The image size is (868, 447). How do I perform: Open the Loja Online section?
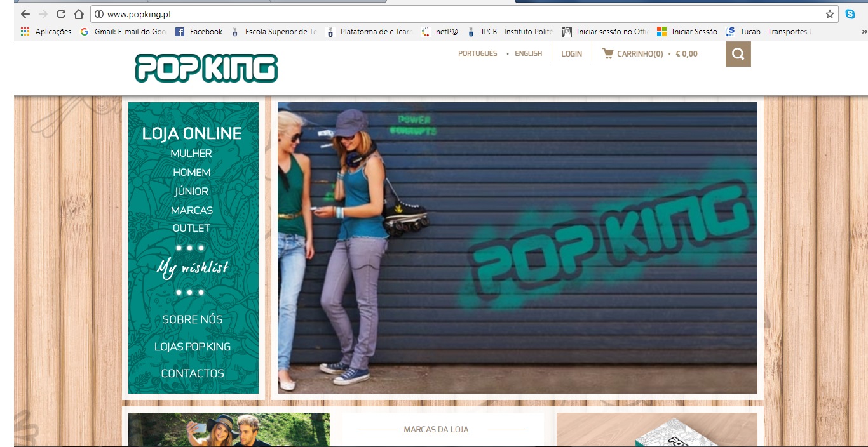click(192, 133)
